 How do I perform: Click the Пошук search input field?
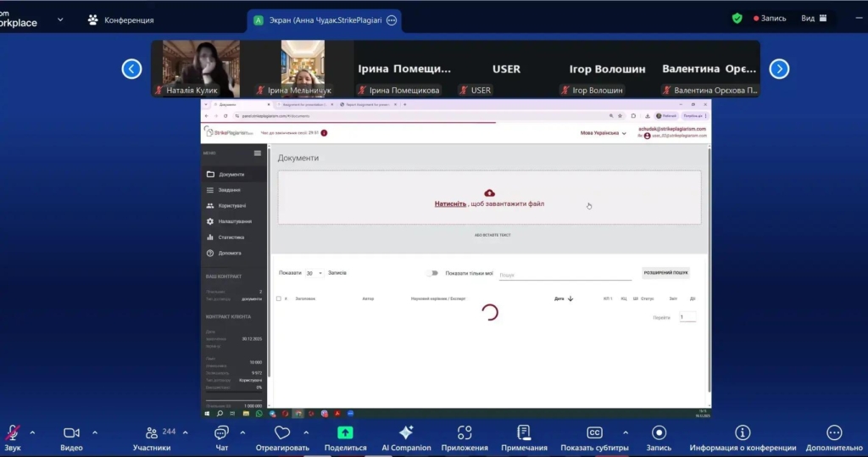click(x=565, y=275)
